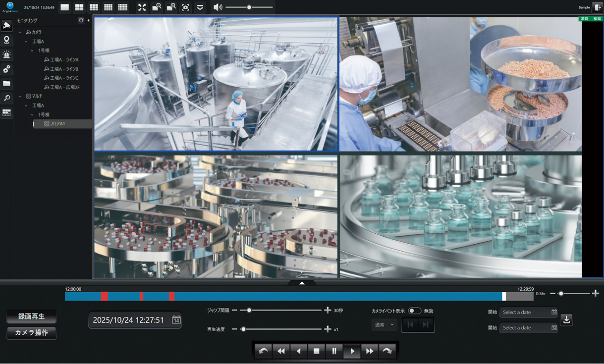Open the alarm siren sidebar icon

coord(7,54)
